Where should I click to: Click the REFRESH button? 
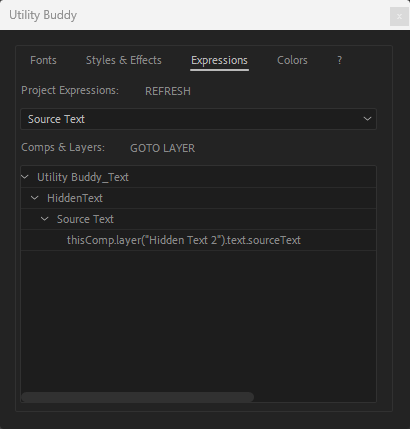click(x=168, y=91)
